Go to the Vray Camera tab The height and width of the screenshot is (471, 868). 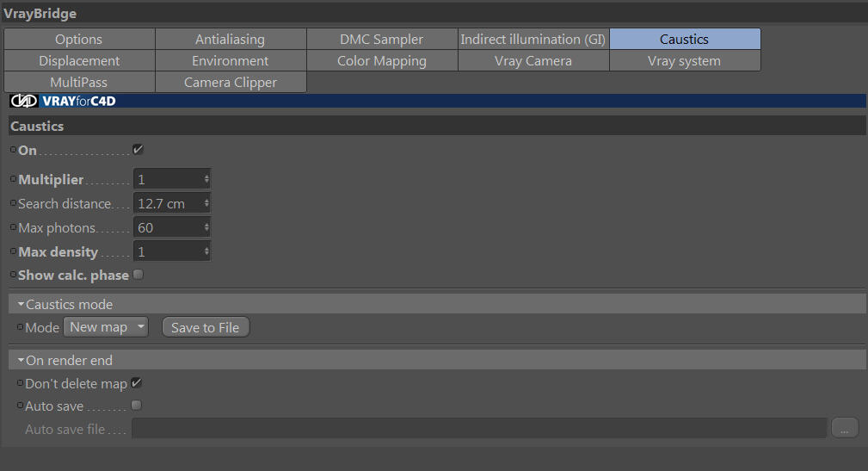pos(533,61)
